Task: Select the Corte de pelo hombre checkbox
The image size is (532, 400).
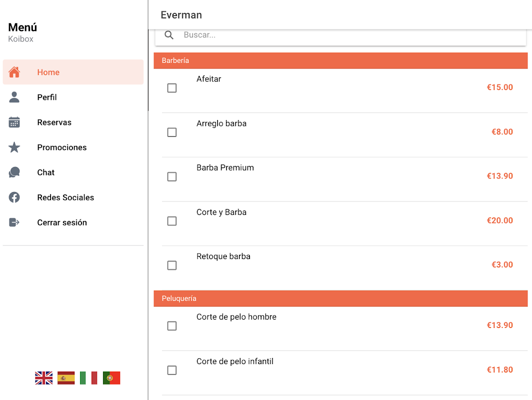Action: (172, 326)
